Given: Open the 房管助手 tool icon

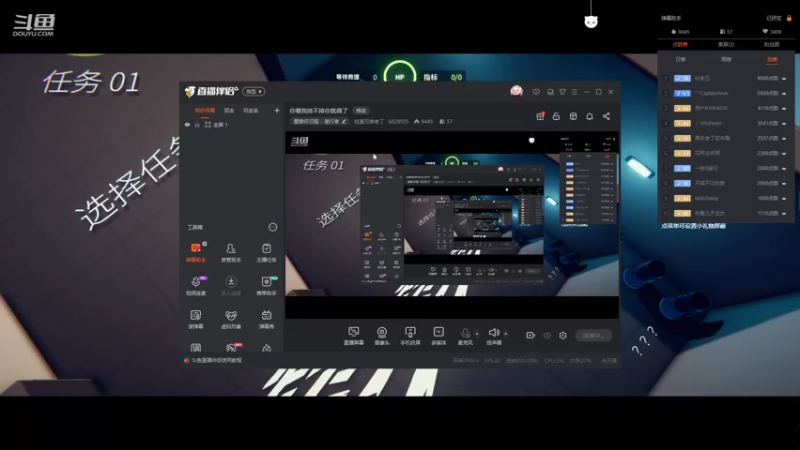Looking at the screenshot, I should tap(231, 252).
